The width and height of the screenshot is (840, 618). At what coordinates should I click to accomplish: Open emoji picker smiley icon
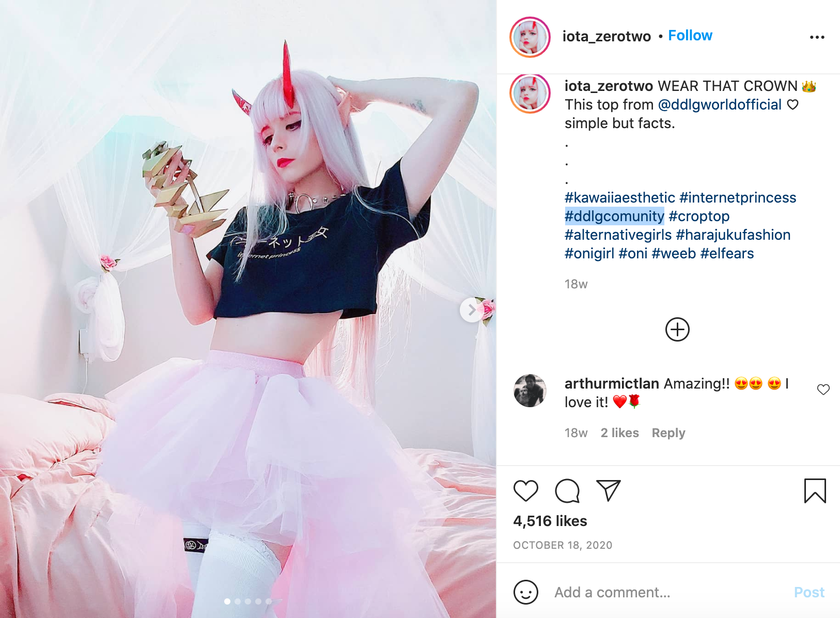(526, 592)
